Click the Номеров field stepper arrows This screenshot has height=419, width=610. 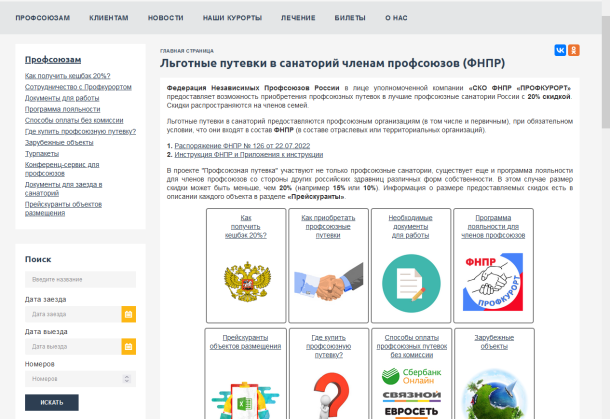pyautogui.click(x=126, y=379)
